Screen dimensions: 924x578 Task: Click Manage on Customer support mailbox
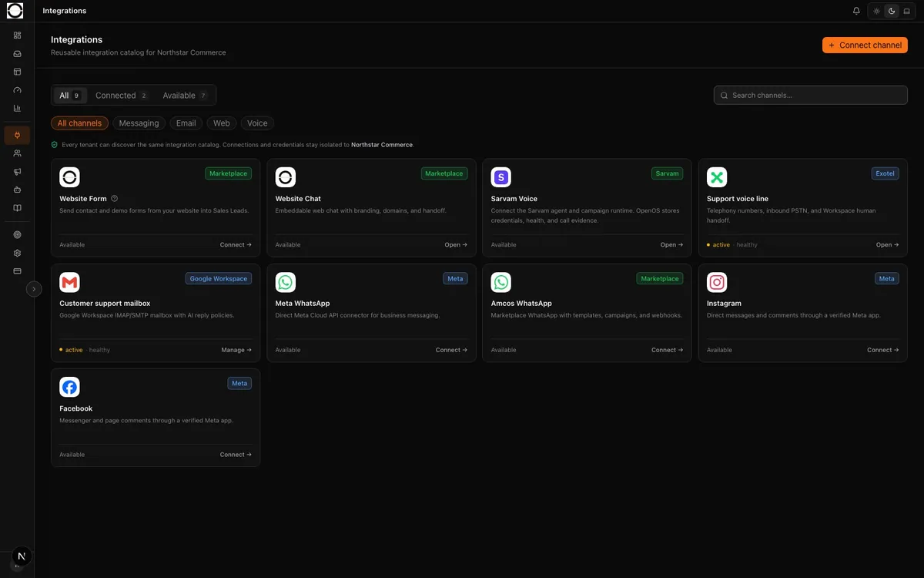(236, 350)
